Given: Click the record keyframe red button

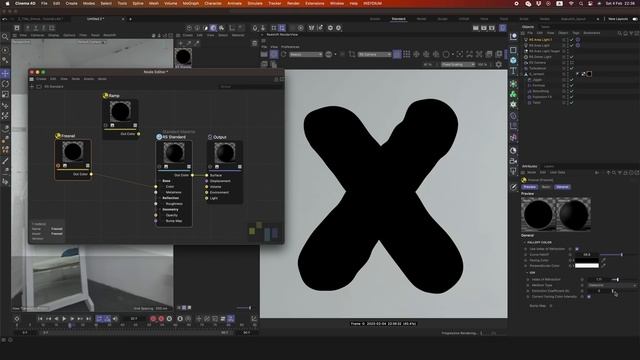Looking at the screenshot, I should [153, 319].
